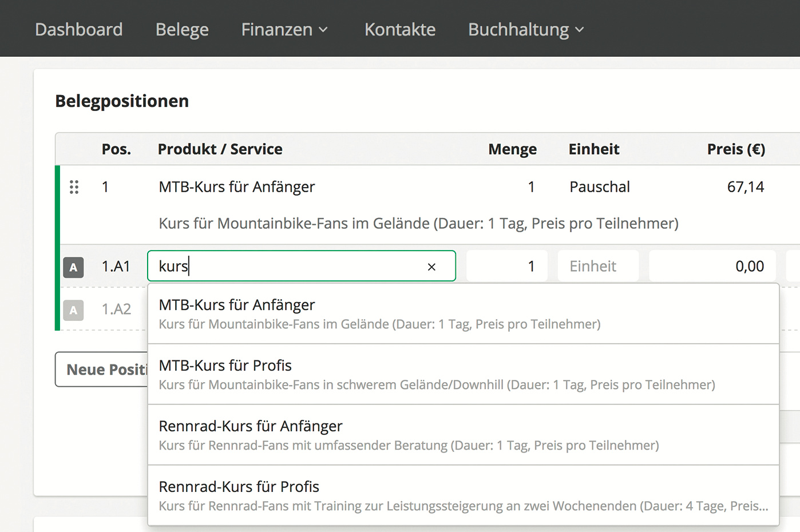Click the dark A badge for position 1.A1

click(x=73, y=267)
